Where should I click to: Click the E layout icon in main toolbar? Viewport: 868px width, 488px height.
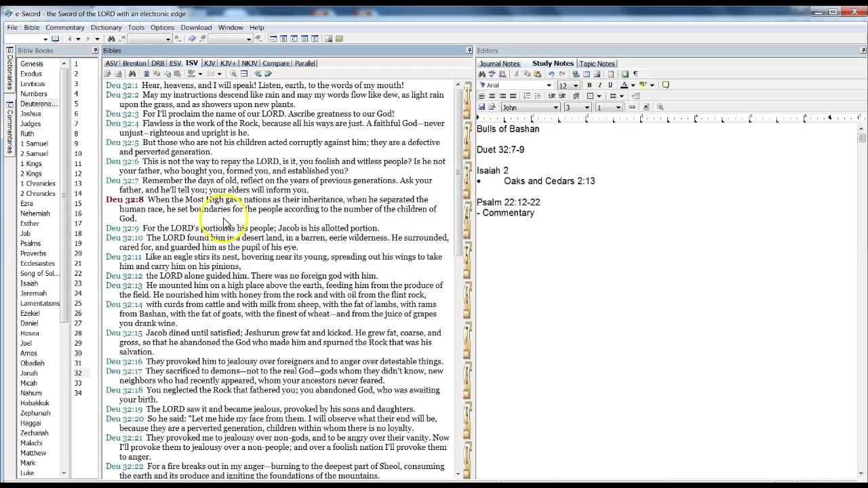tap(315, 39)
